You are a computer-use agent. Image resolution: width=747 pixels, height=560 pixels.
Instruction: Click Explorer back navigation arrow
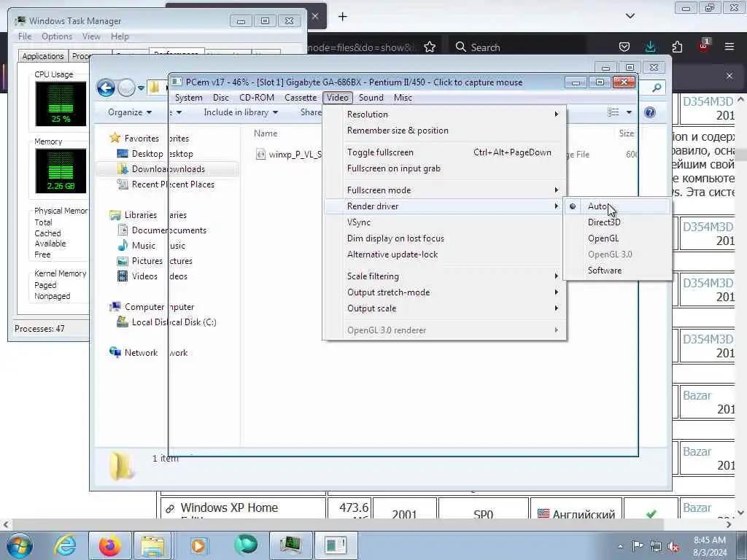pyautogui.click(x=107, y=87)
